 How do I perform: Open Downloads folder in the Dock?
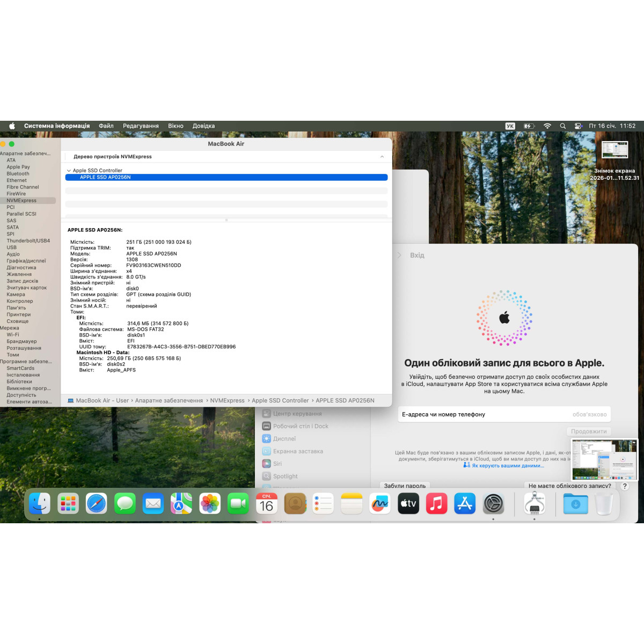pos(576,503)
